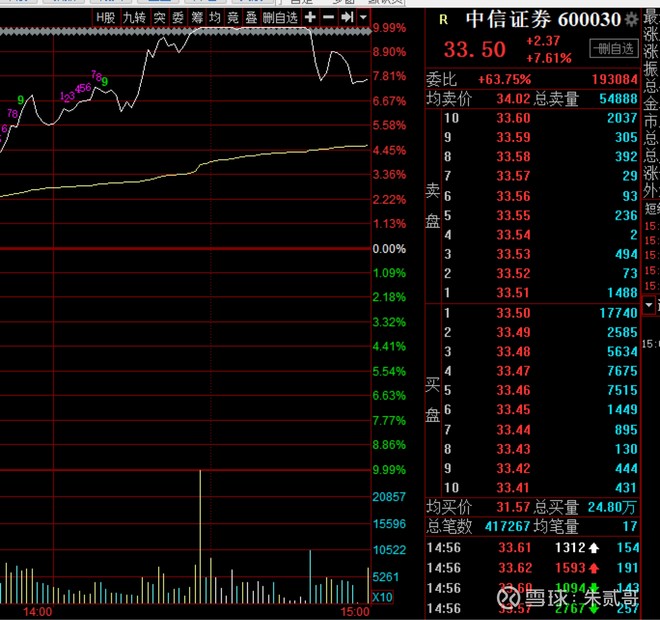Image resolution: width=660 pixels, height=620 pixels.
Task: Open the 九转 indicator option
Action: tap(133, 18)
